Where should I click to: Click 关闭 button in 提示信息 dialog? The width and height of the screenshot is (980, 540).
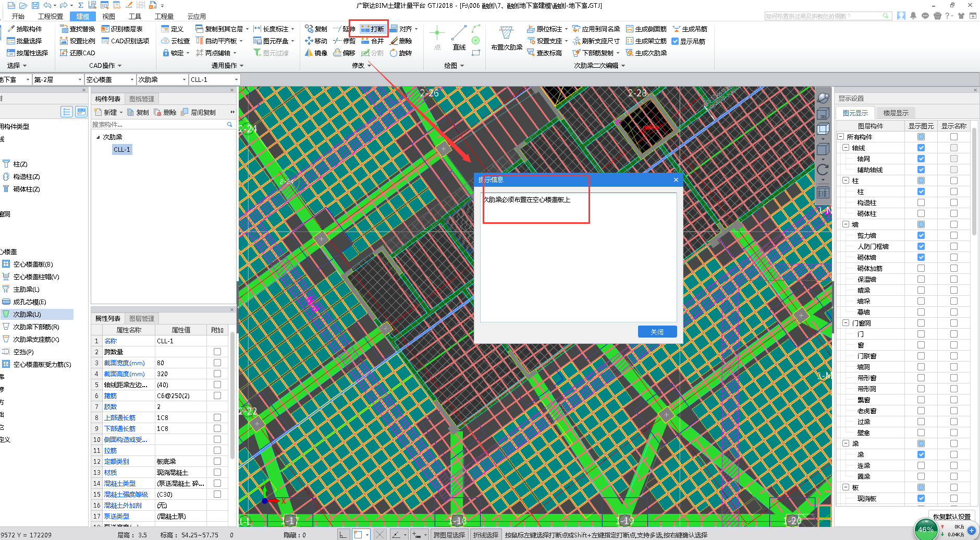point(657,332)
